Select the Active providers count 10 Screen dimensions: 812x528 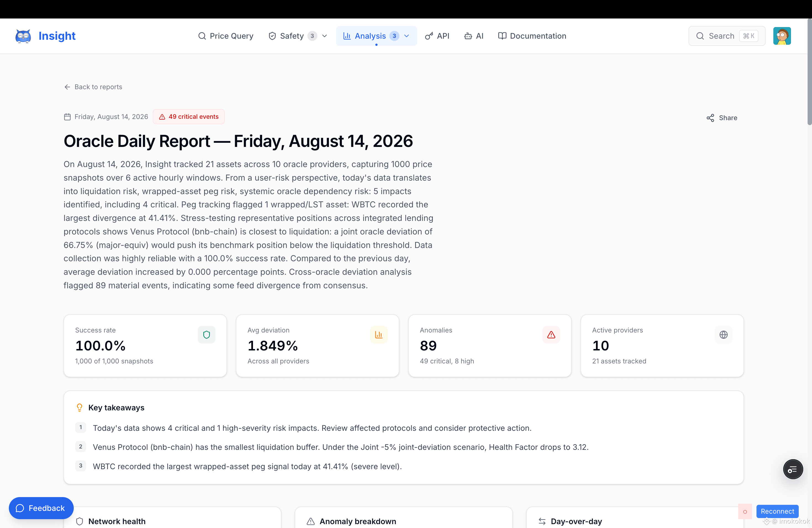point(600,345)
